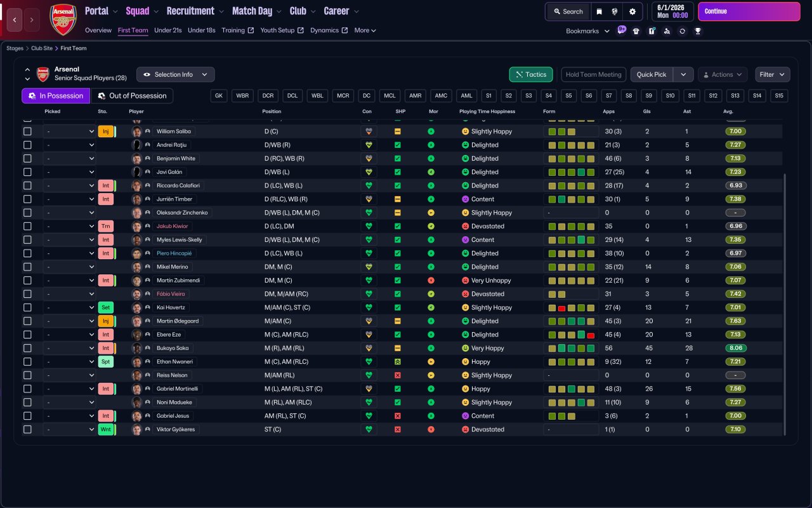Tick the checkbox for Benjamin White
The height and width of the screenshot is (508, 812).
(27, 159)
